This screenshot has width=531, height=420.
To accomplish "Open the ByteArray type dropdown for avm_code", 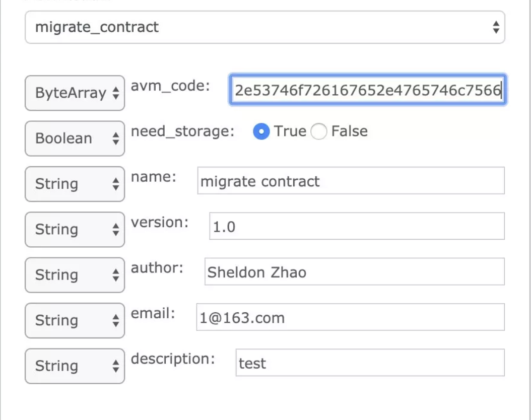I will click(x=75, y=93).
